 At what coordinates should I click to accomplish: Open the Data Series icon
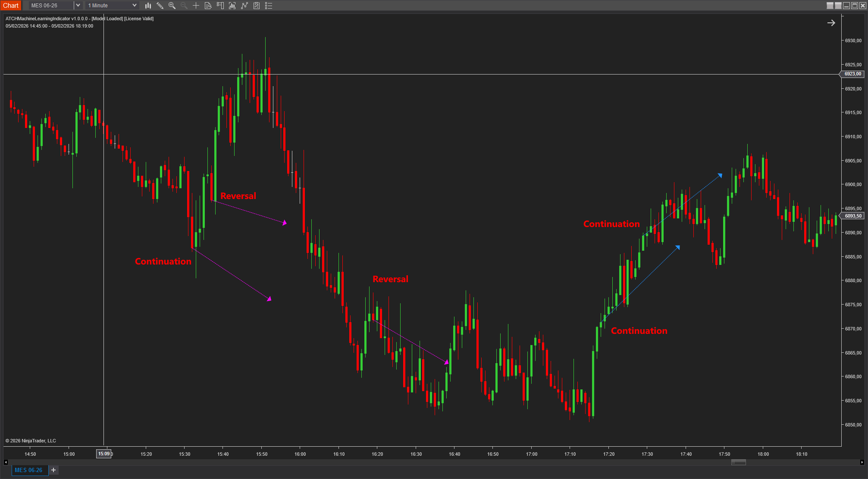(232, 6)
